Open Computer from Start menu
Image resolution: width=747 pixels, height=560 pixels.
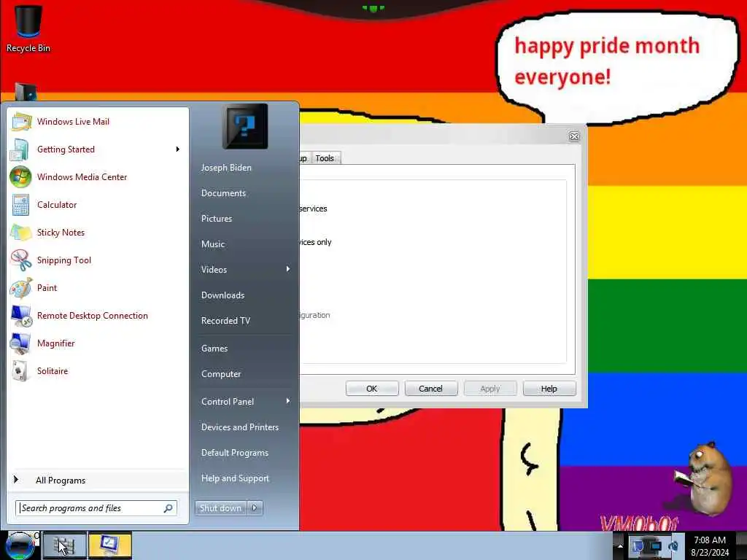221,374
